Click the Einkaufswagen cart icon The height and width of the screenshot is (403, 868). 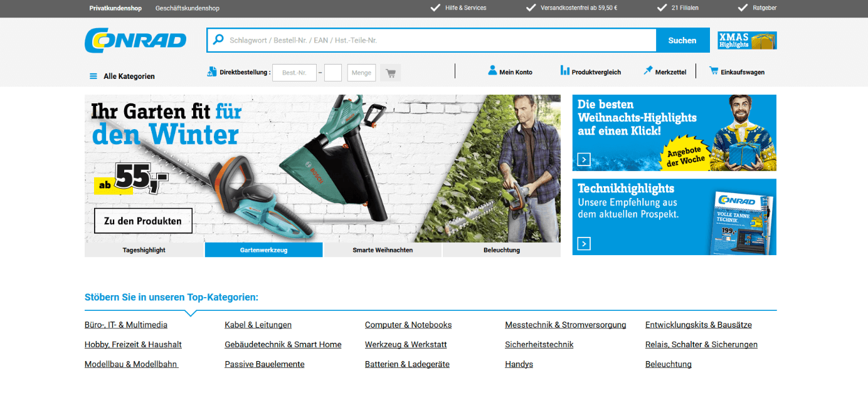(714, 71)
